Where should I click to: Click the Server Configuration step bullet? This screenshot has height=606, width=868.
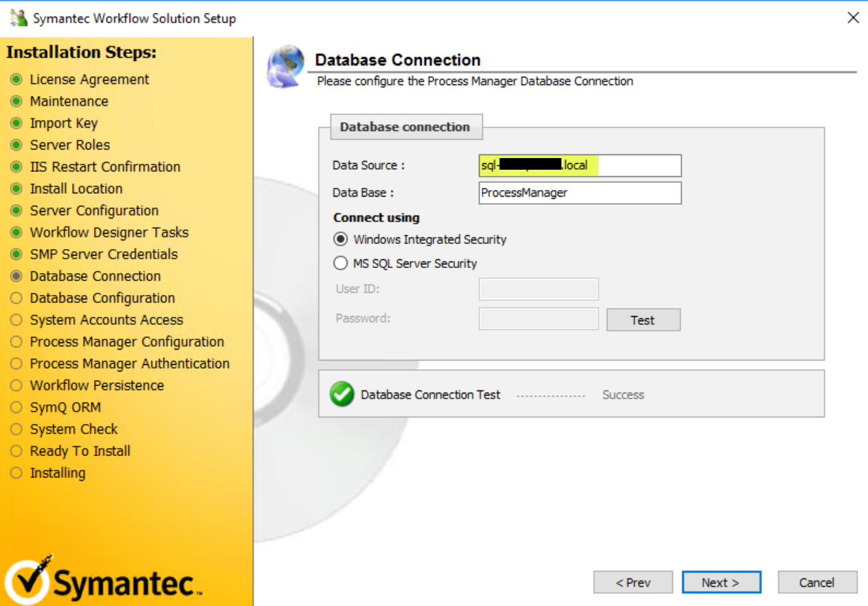[17, 210]
